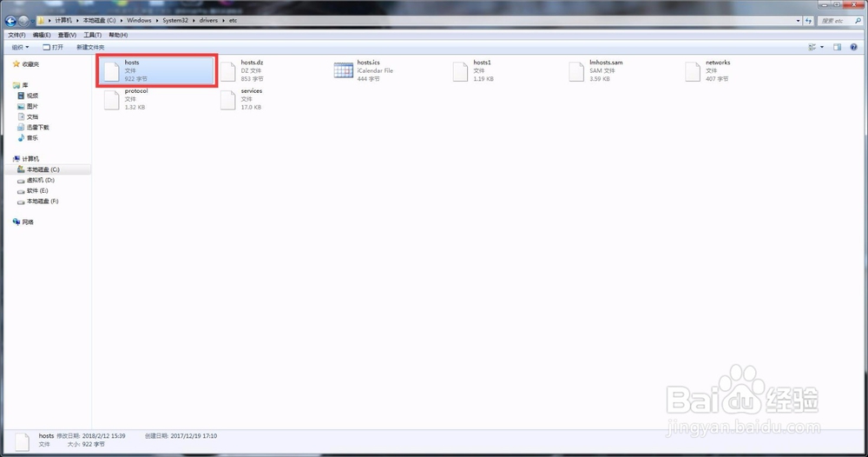Select 软件 (E:) drive
Screen dimensions: 868x457
point(37,190)
